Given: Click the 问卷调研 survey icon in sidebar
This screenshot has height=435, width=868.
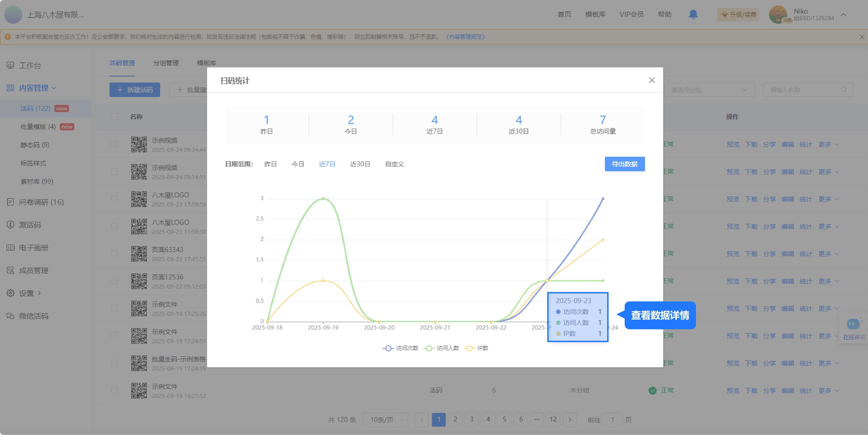Looking at the screenshot, I should pos(10,202).
